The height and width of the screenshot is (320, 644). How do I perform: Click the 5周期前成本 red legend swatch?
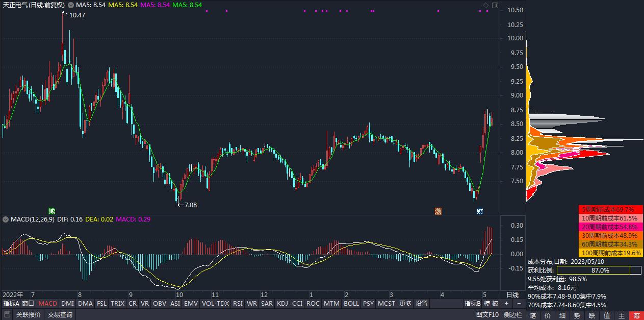coord(610,209)
